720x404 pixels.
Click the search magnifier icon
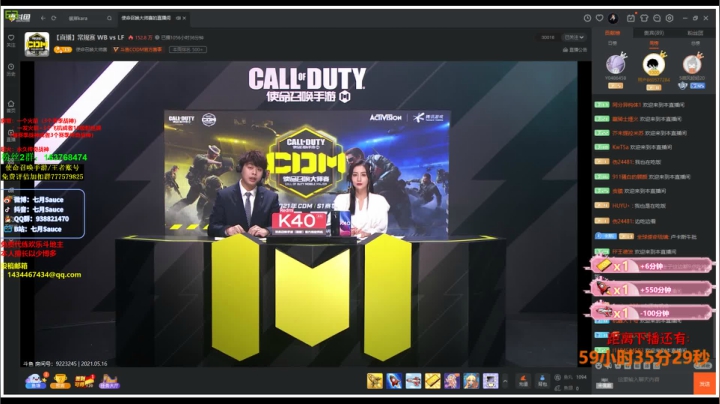pos(109,18)
